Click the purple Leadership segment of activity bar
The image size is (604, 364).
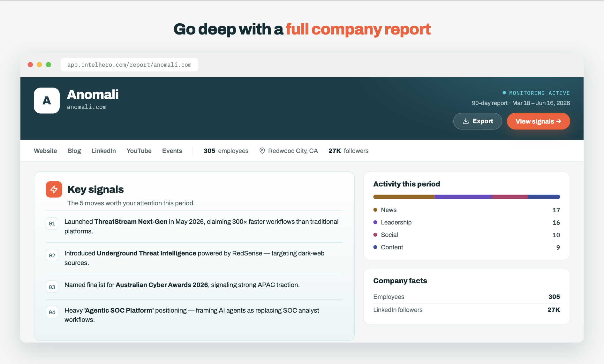[463, 197]
